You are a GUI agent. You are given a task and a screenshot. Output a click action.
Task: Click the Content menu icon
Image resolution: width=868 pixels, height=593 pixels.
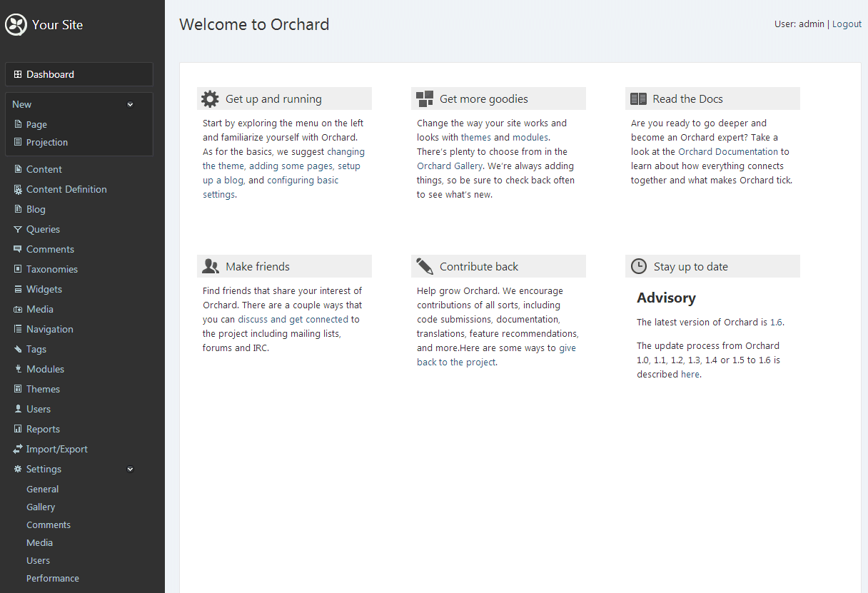coord(19,169)
